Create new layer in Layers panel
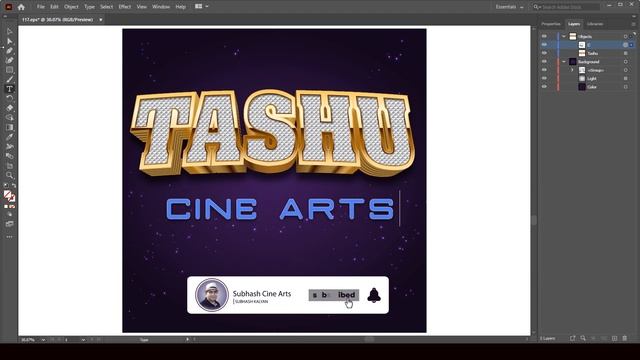Viewport: 640px width, 360px height. click(x=614, y=338)
